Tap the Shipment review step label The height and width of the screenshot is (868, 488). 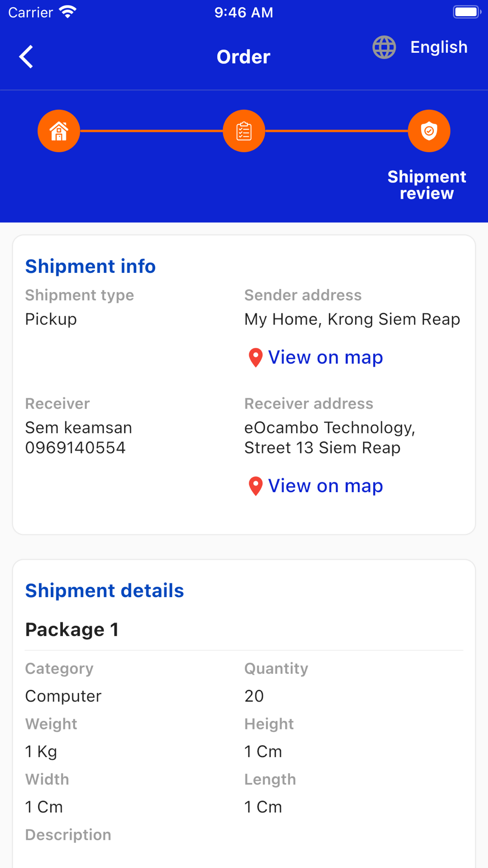click(x=427, y=185)
